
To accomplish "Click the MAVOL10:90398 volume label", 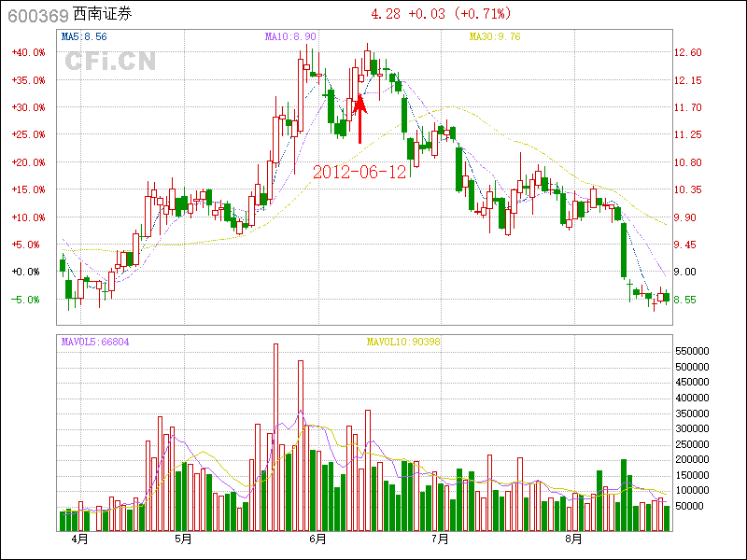I will pyautogui.click(x=403, y=342).
